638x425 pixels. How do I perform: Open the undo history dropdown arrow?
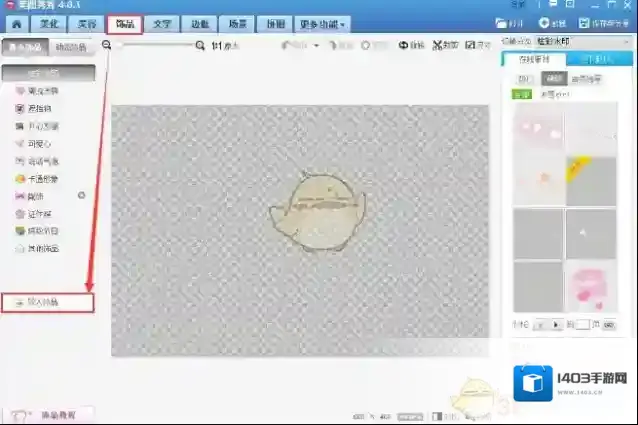(x=317, y=46)
